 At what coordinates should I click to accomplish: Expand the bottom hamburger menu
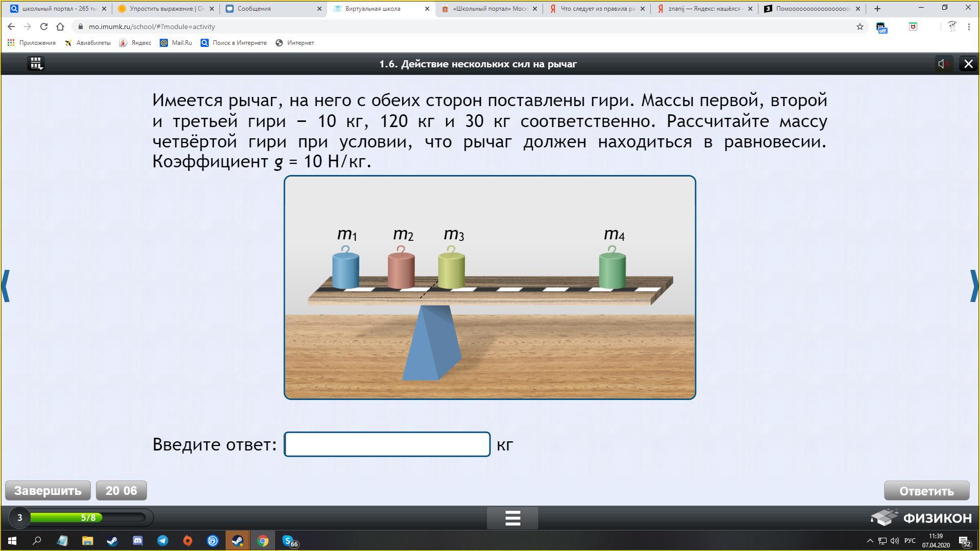pos(512,518)
